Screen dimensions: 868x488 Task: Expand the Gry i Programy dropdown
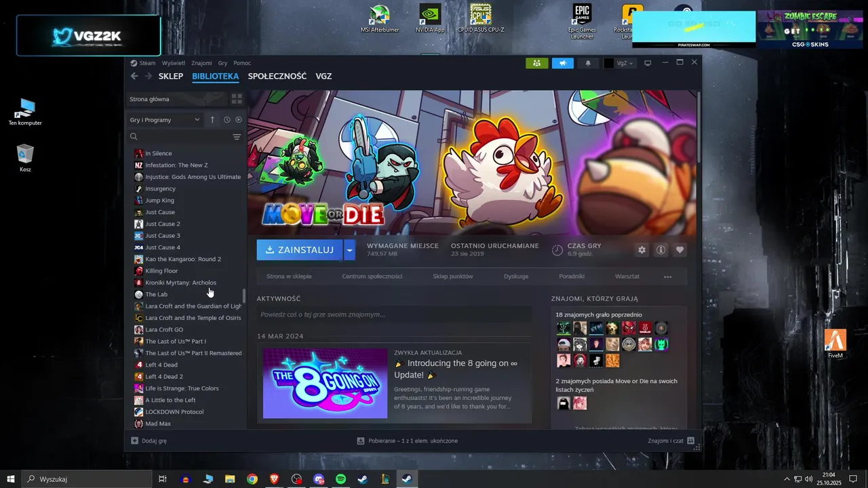(165, 120)
